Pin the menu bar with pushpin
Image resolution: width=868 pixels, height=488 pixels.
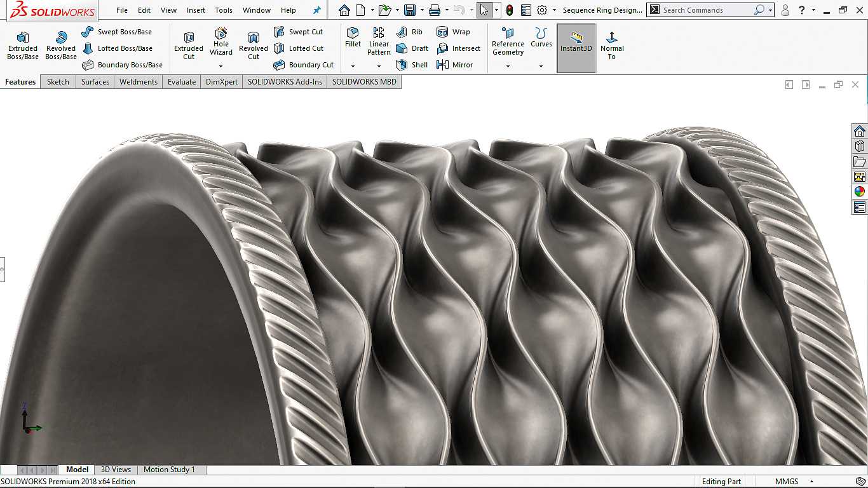tap(317, 10)
